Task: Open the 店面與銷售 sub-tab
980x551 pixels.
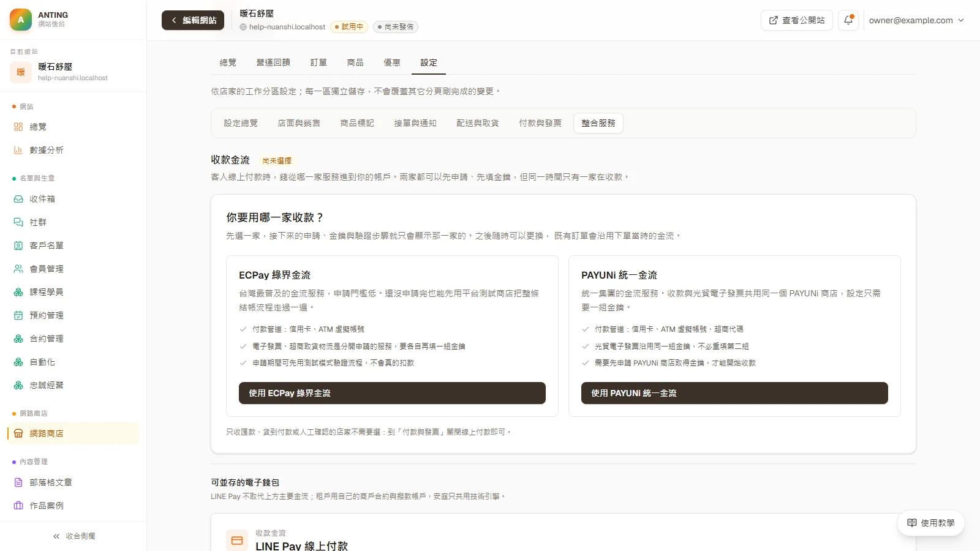Action: pos(299,123)
